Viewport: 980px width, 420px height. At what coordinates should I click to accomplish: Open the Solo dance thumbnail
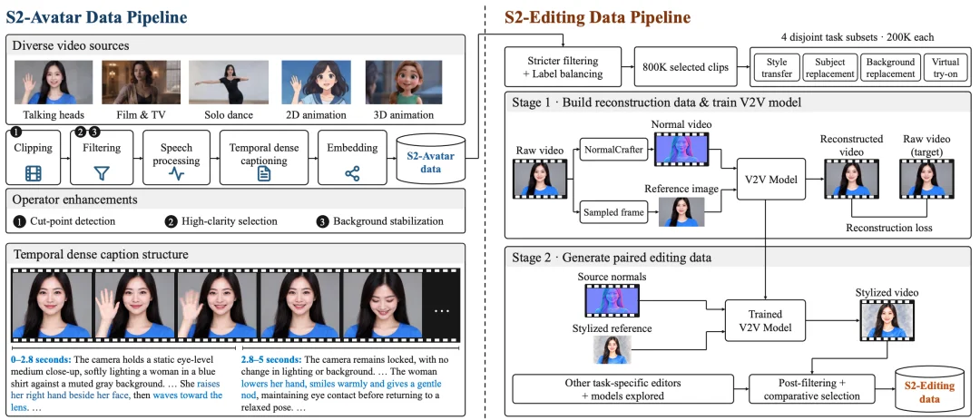[x=229, y=82]
